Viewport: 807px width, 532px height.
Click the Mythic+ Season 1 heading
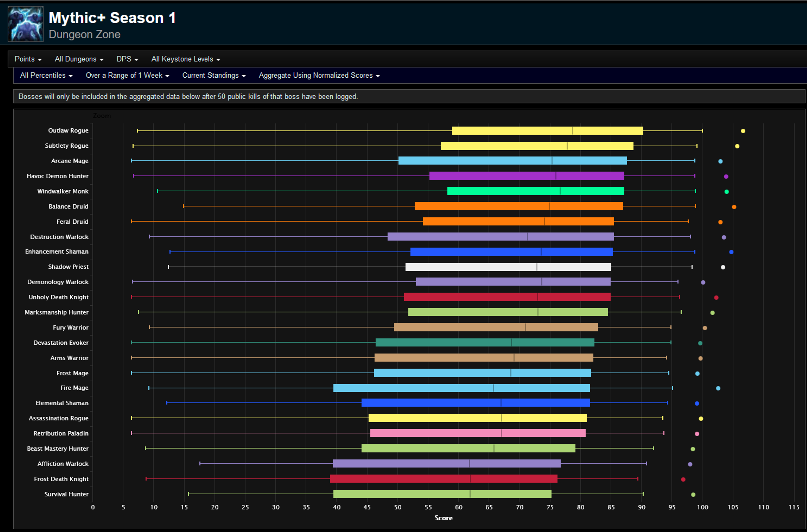[x=112, y=18]
